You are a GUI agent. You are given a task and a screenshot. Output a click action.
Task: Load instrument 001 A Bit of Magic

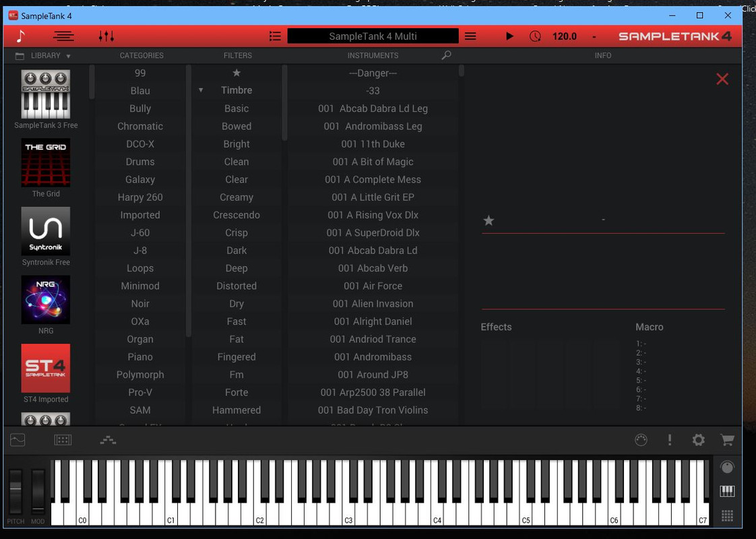[x=373, y=162]
